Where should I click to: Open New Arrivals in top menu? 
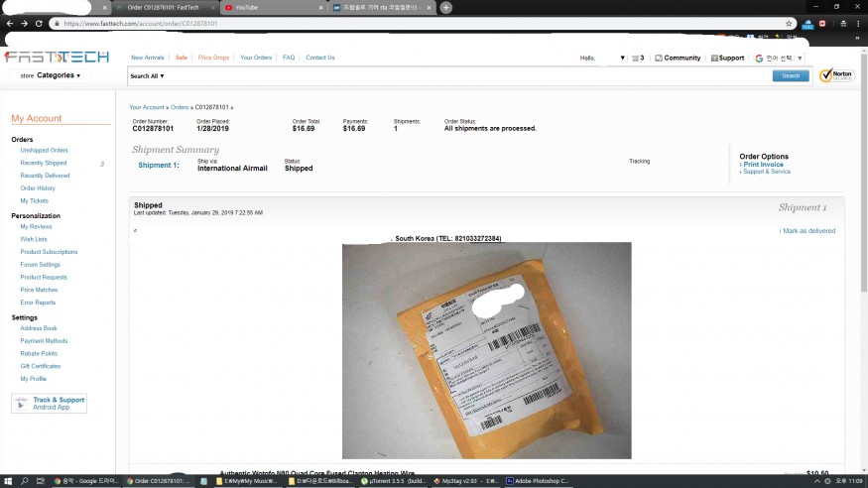click(x=147, y=58)
